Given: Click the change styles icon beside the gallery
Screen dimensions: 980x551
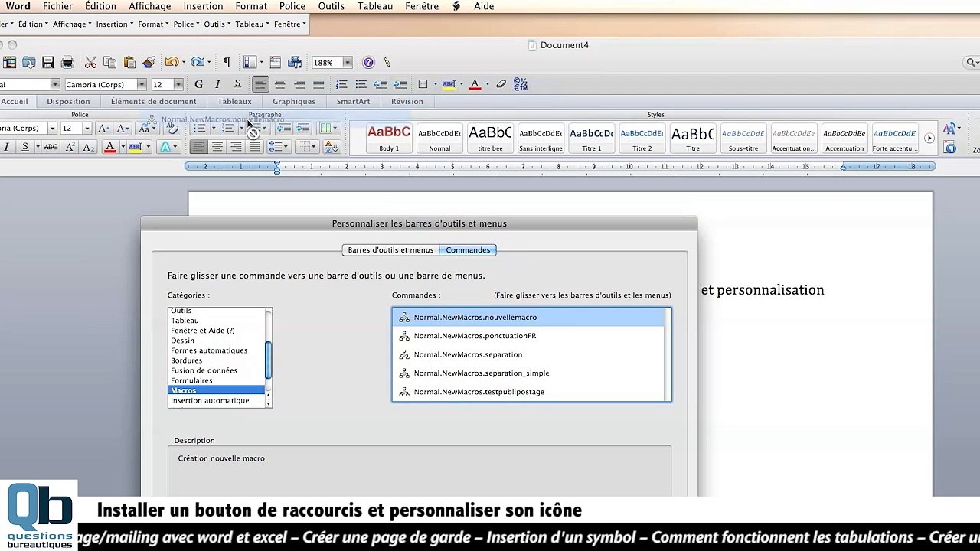Looking at the screenshot, I should [x=950, y=129].
